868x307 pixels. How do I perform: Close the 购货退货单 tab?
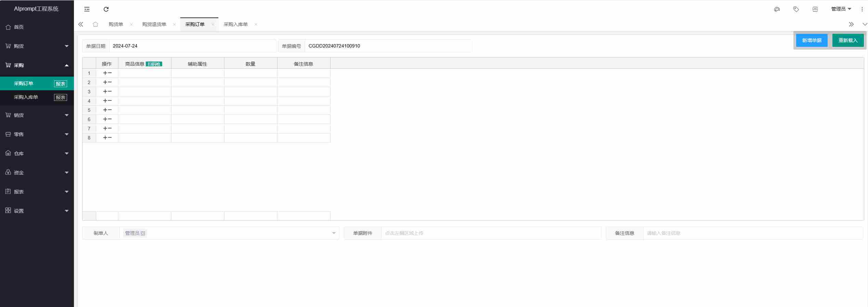click(174, 24)
